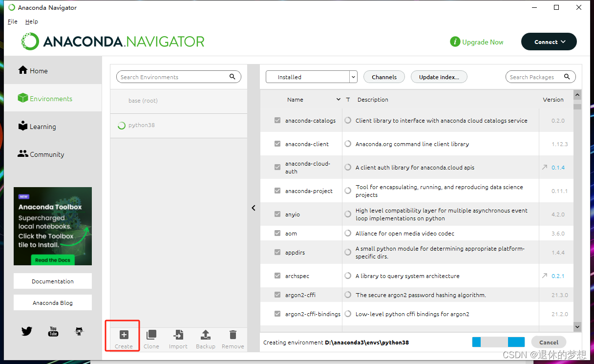Image resolution: width=594 pixels, height=364 pixels.
Task: Toggle the anaconda-catalogs package checkbox
Action: pos(277,120)
